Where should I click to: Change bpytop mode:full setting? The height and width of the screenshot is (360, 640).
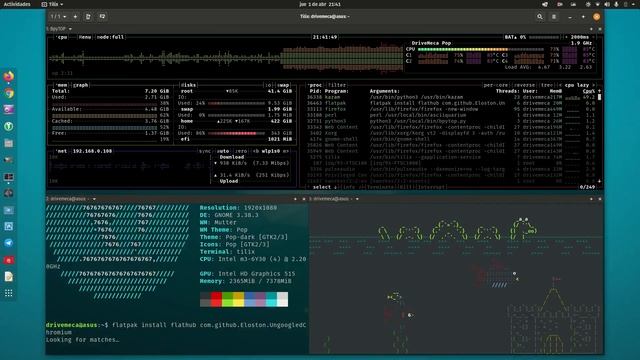click(110, 37)
